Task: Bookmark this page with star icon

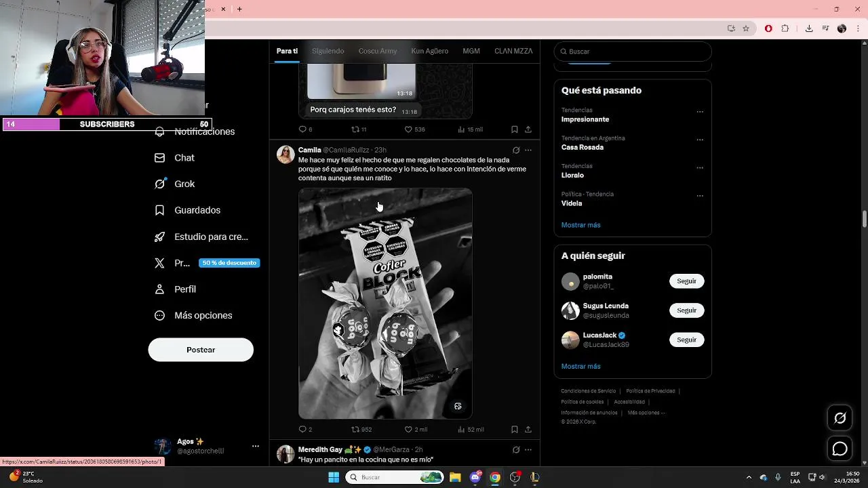Action: pos(746,28)
